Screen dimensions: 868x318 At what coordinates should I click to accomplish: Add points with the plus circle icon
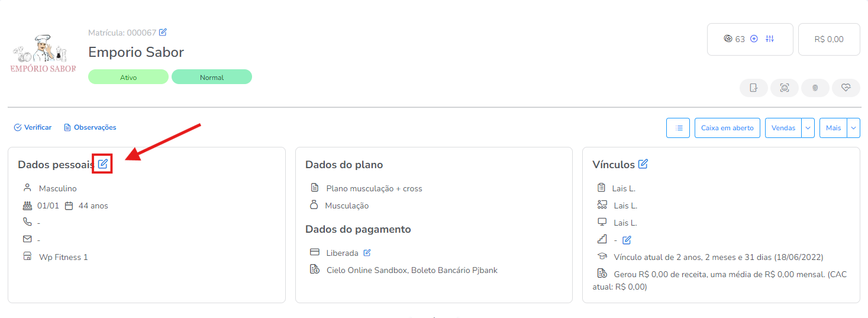(754, 39)
